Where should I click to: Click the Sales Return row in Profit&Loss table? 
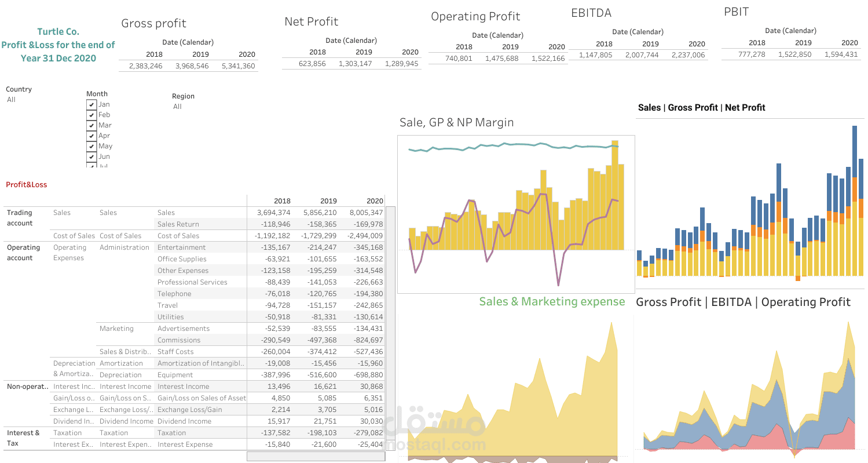coord(177,224)
